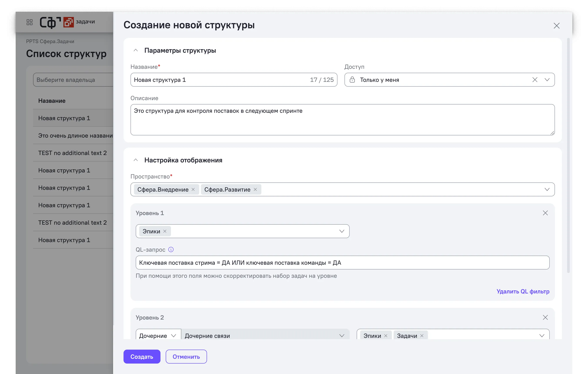The image size is (588, 374).
Task: Open the Уровень 1 type dropdown
Action: pos(342,231)
